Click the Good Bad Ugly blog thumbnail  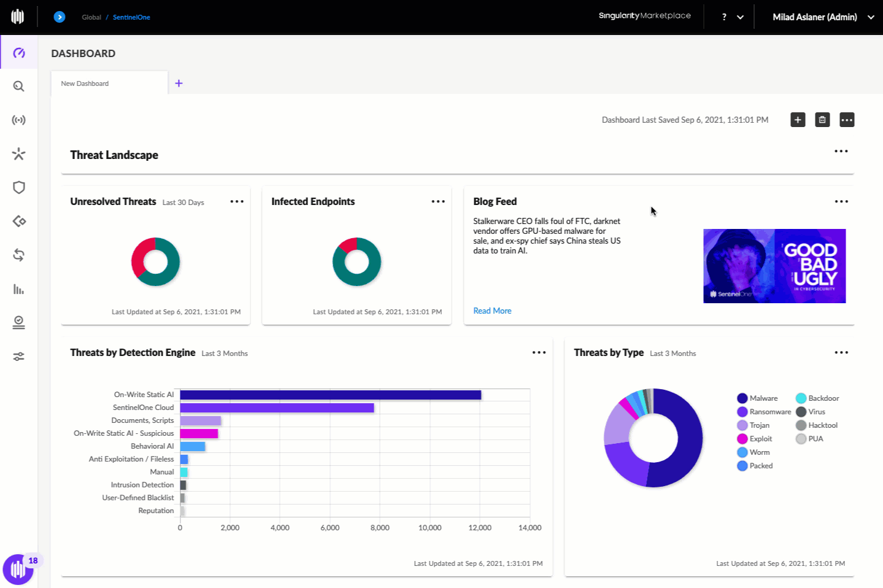coord(774,266)
